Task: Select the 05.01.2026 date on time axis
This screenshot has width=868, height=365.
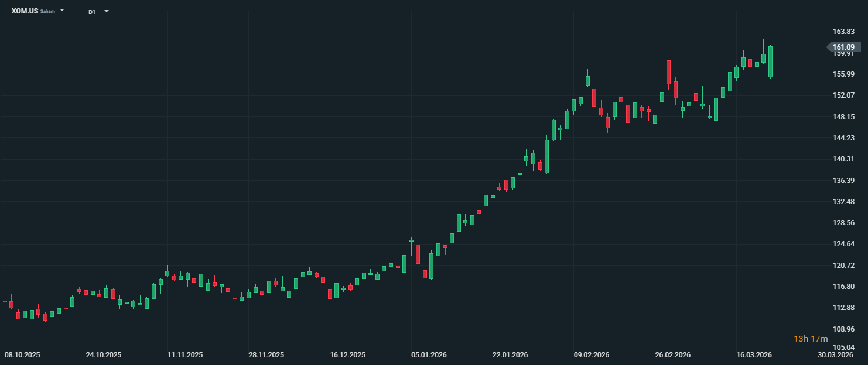Action: coord(429,355)
